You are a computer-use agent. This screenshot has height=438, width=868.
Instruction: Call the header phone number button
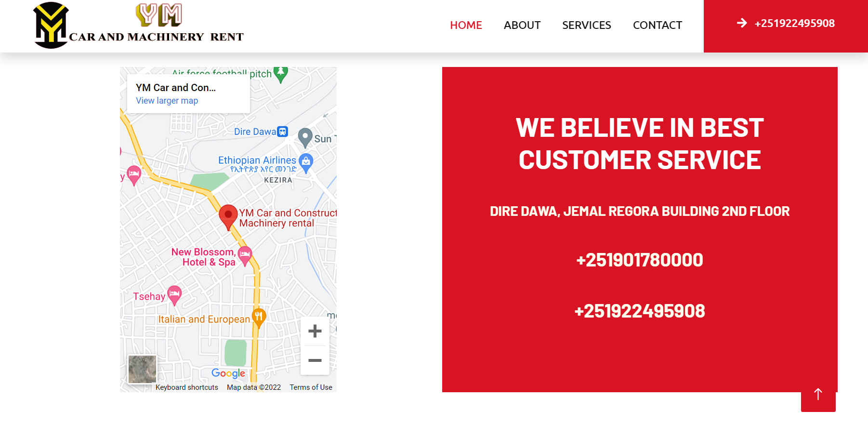coord(786,24)
